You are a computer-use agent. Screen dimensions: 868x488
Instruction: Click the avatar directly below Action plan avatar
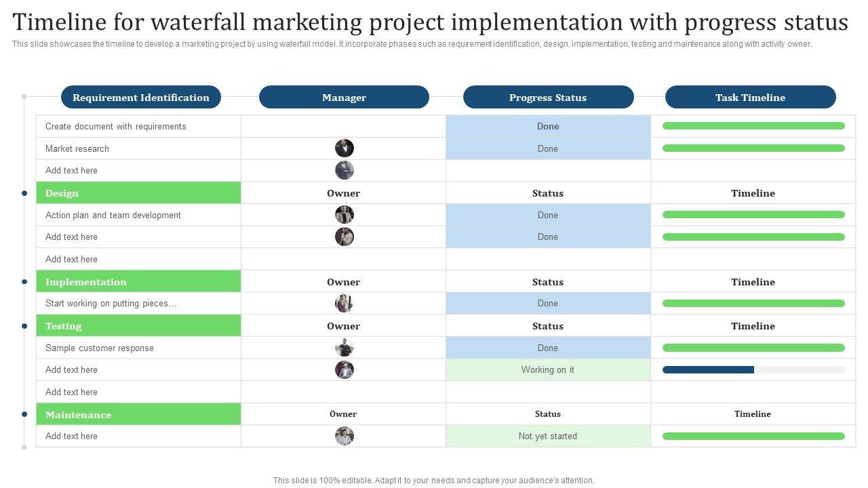[344, 237]
